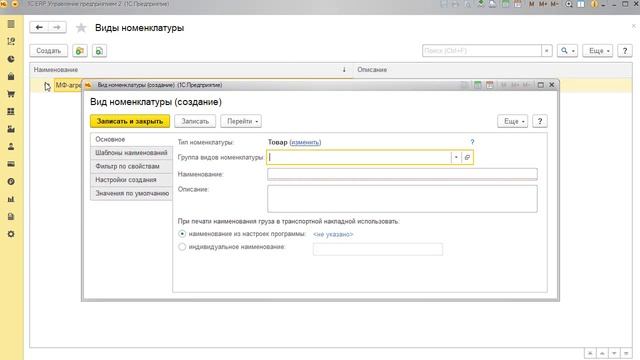
Task: Open the factory production sidebar section
Action: tap(11, 129)
